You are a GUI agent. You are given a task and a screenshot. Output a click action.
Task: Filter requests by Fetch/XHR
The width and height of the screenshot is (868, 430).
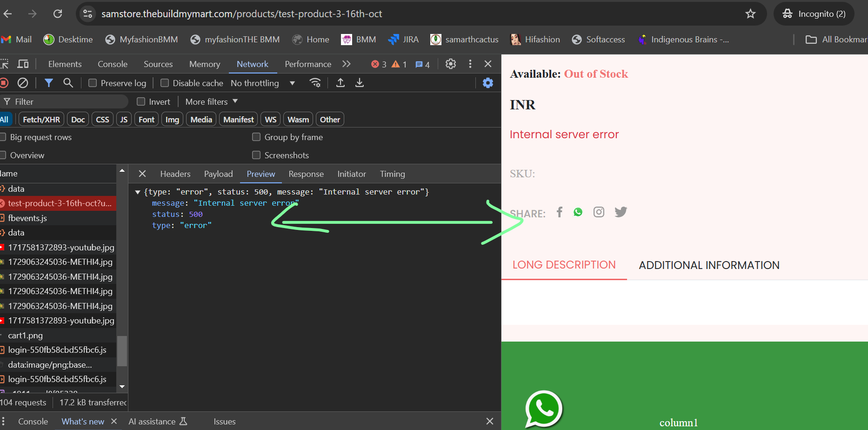click(x=41, y=120)
